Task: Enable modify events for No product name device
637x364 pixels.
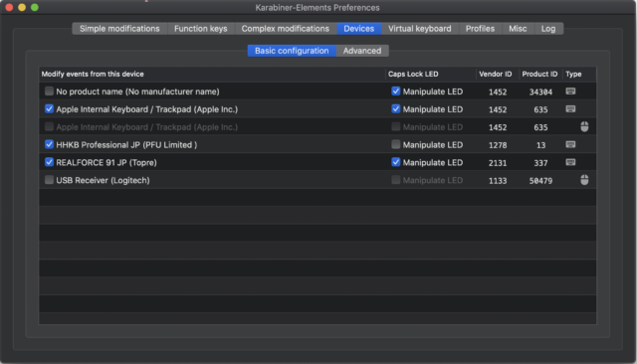Action: 49,91
